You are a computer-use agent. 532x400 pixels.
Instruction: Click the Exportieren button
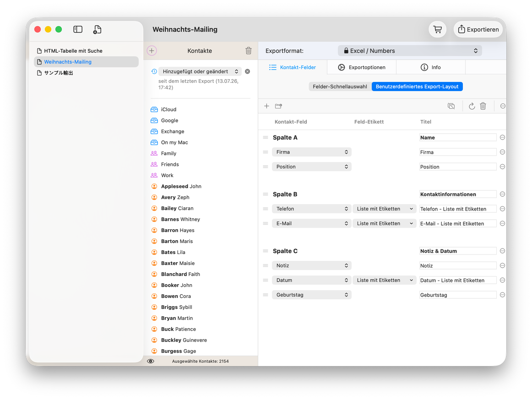[478, 29]
